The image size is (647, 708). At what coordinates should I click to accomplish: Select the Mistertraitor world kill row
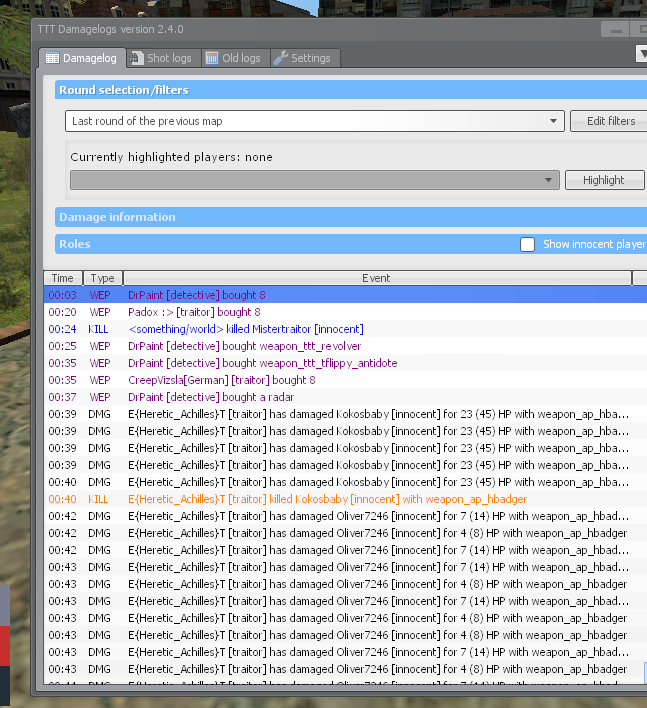pyautogui.click(x=246, y=329)
